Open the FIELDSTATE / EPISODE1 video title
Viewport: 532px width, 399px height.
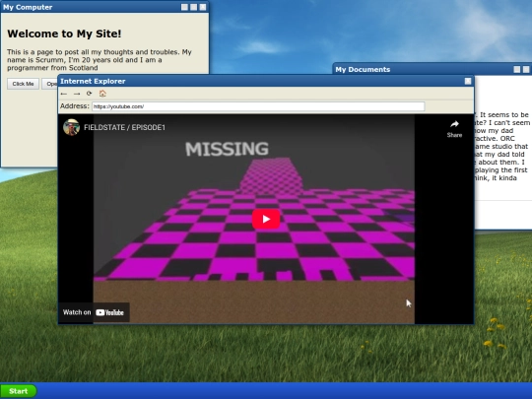(124, 127)
